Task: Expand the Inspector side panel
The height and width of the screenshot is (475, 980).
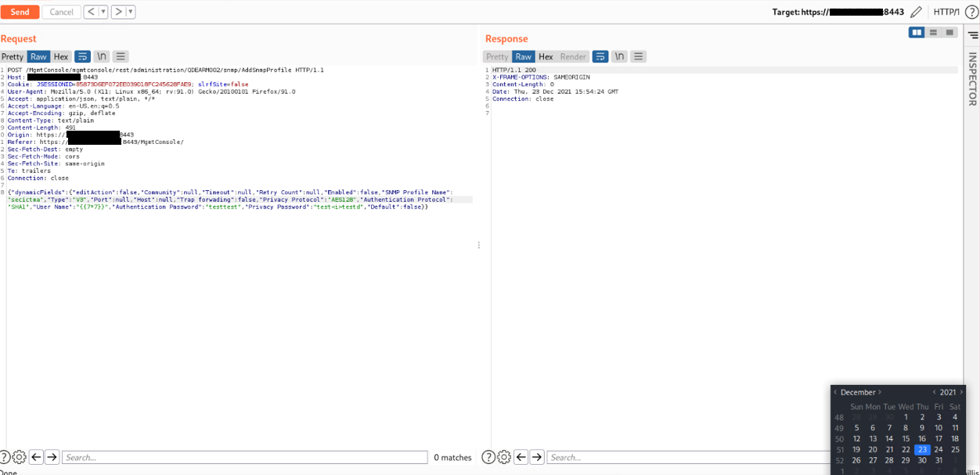Action: (972, 78)
